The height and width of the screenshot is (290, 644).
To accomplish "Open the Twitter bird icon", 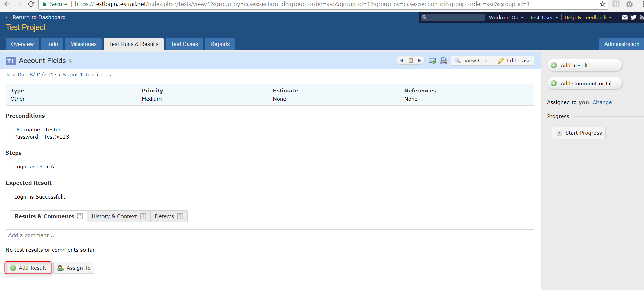I will [x=633, y=17].
